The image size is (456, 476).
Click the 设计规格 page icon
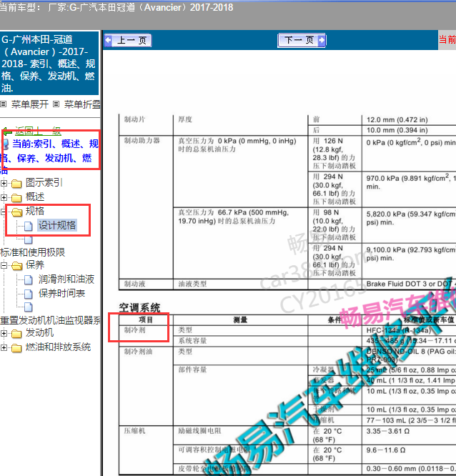pos(29,226)
